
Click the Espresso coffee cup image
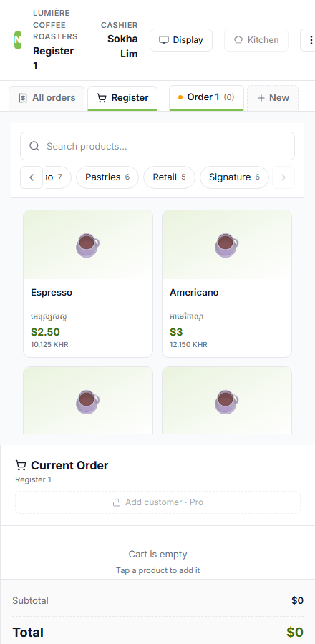(88, 245)
